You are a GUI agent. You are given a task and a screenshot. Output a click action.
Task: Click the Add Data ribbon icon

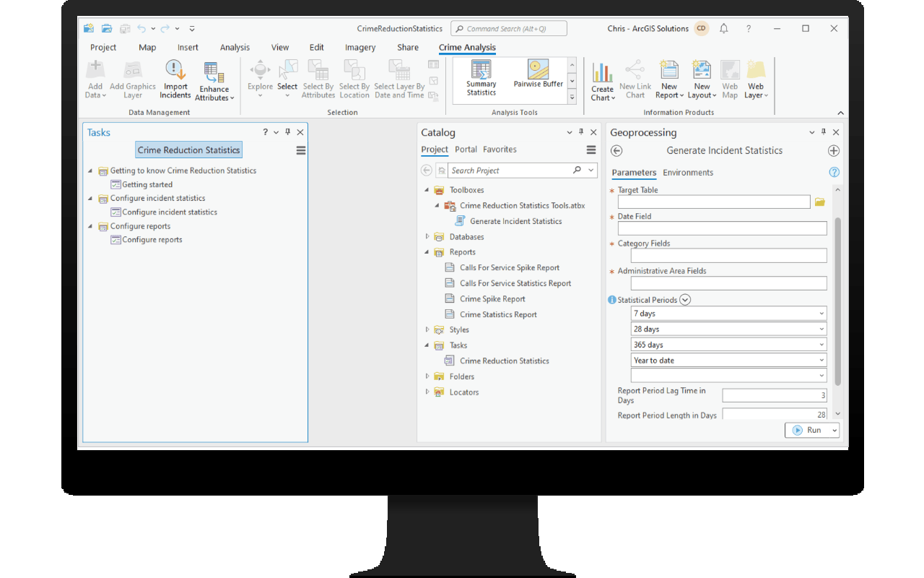95,70
